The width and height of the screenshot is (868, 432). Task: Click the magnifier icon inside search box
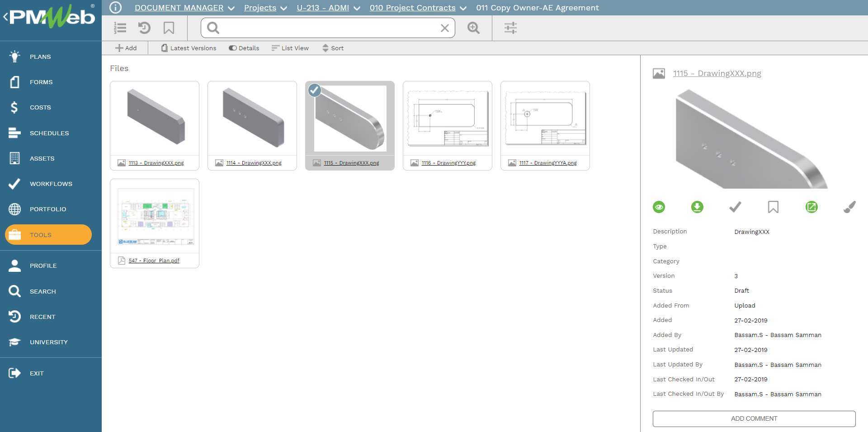(x=213, y=28)
